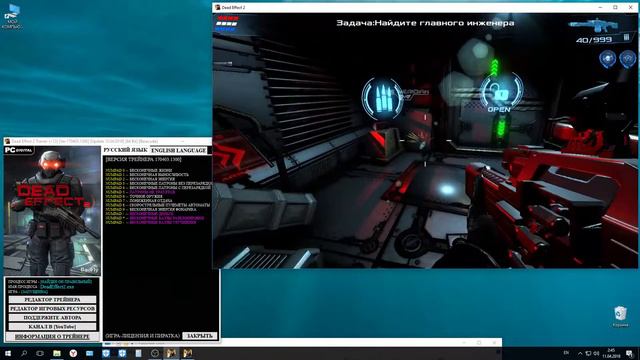Click the PC Digital badge on cover
This screenshot has height=360, width=640.
19,150
